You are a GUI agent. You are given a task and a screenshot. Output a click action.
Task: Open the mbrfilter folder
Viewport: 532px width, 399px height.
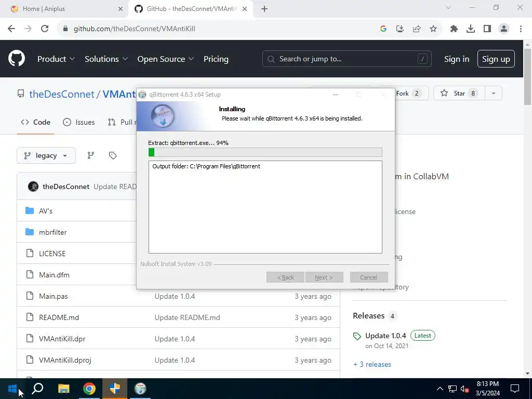click(52, 232)
